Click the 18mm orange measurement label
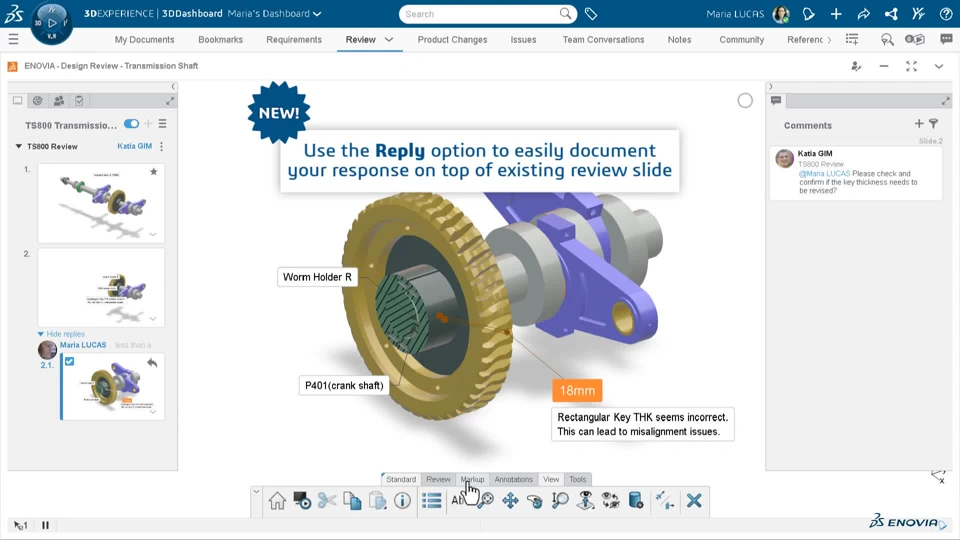960x540 pixels. (x=577, y=391)
